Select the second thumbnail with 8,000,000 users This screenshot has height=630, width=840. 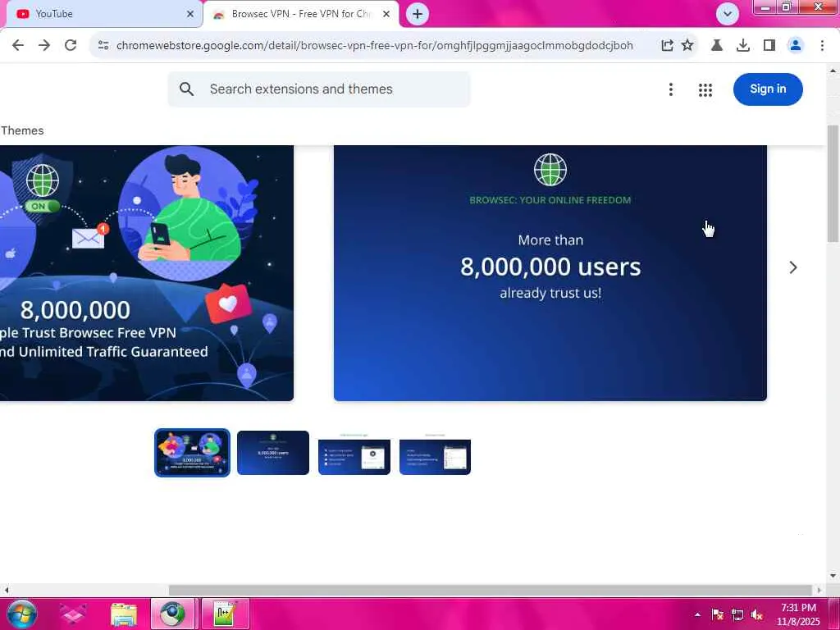(x=273, y=453)
